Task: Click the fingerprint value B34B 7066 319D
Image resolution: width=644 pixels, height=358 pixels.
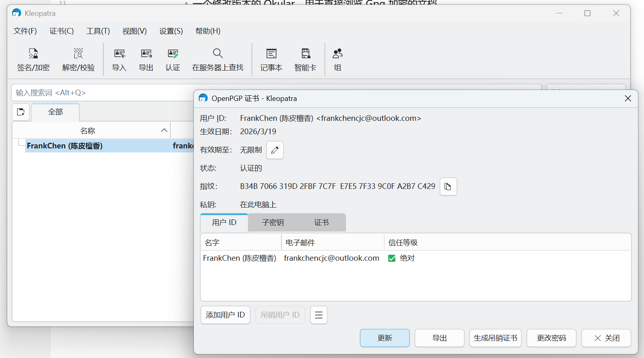Action: (x=337, y=187)
